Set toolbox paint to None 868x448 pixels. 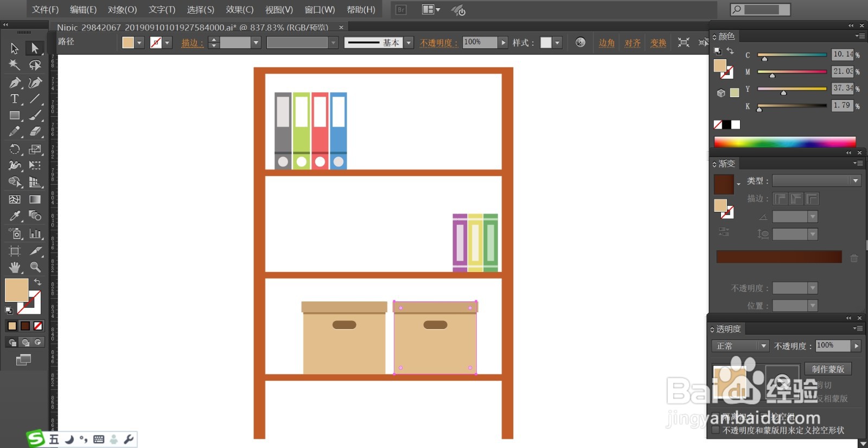click(38, 326)
